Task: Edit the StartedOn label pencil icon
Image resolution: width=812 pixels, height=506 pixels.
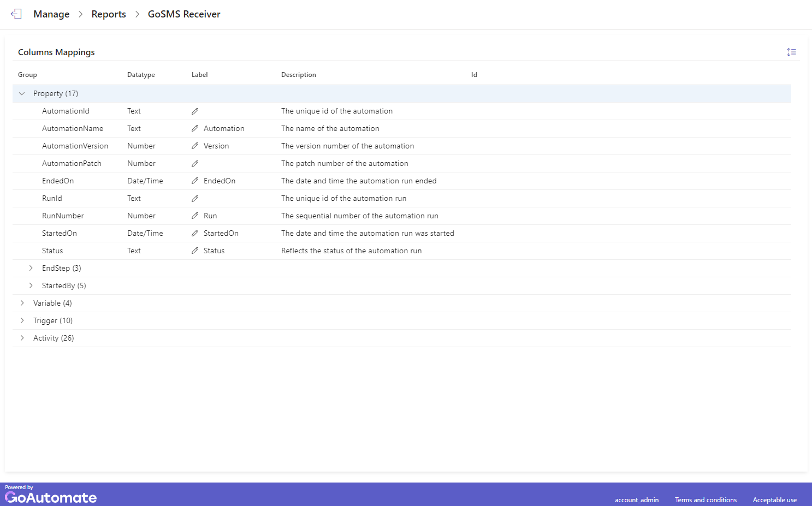Action: [x=195, y=234]
